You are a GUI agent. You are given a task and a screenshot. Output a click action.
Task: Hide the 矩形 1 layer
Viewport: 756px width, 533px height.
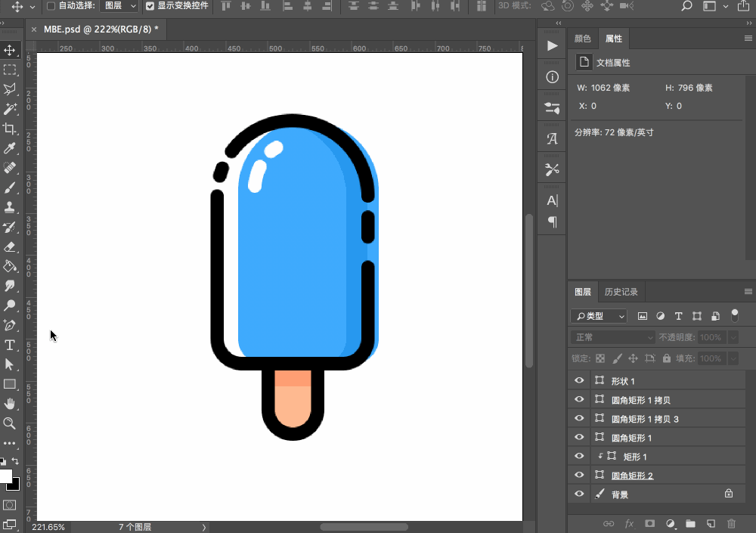click(x=579, y=456)
